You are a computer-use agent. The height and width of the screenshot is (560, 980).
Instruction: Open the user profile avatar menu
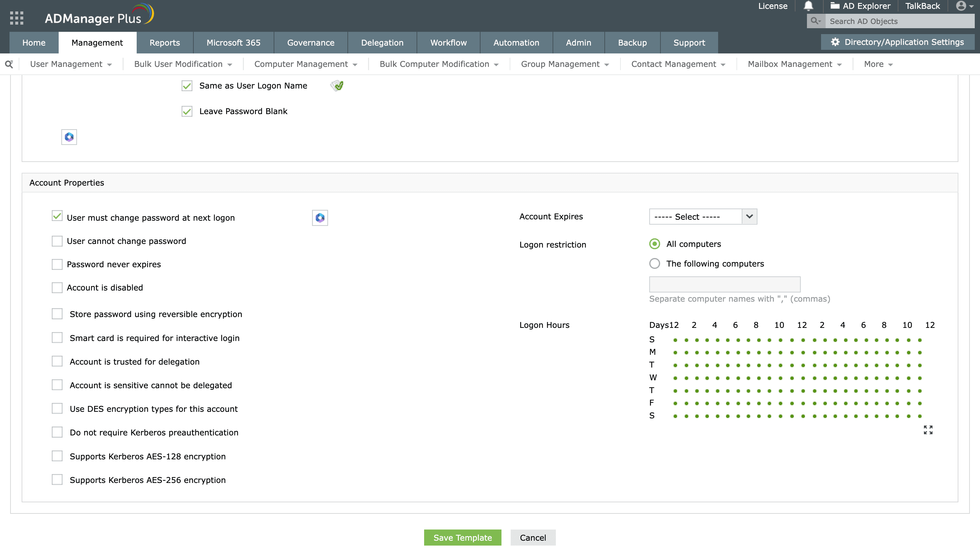tap(965, 6)
